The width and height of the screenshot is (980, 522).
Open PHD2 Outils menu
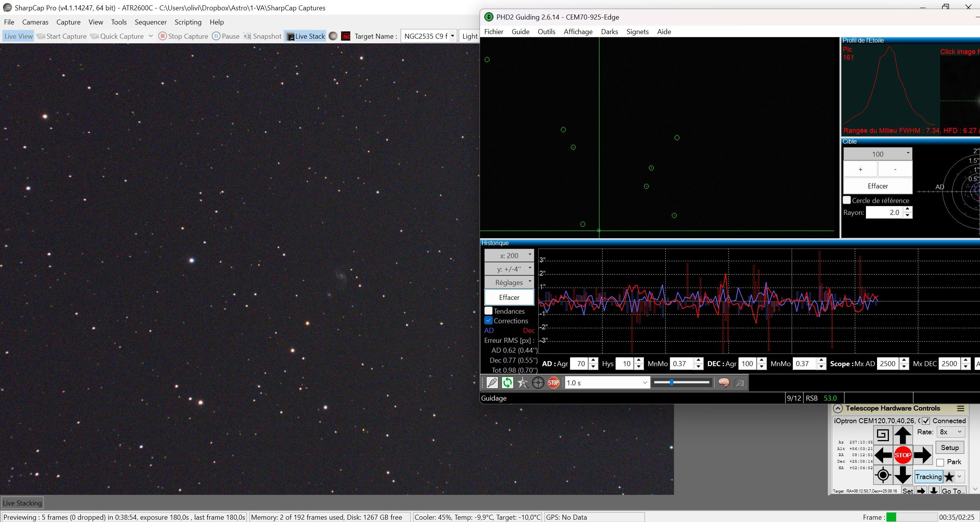pyautogui.click(x=546, y=31)
